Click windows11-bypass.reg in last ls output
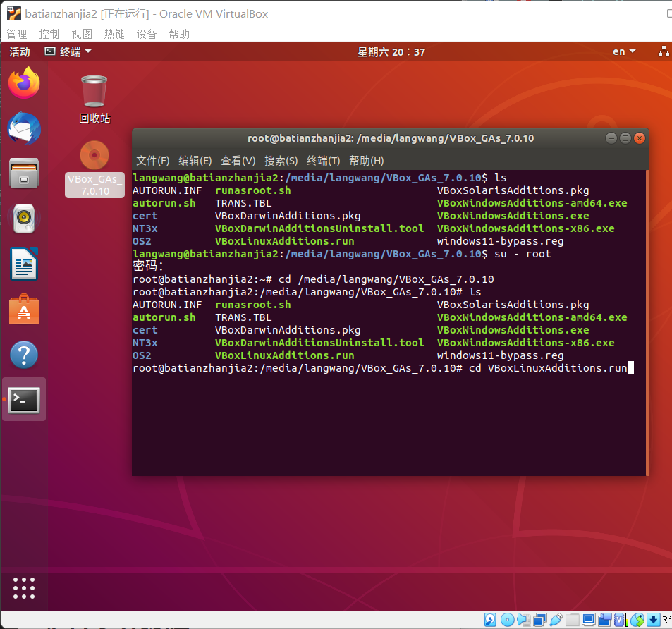Viewport: 672px width, 629px height. 500,355
